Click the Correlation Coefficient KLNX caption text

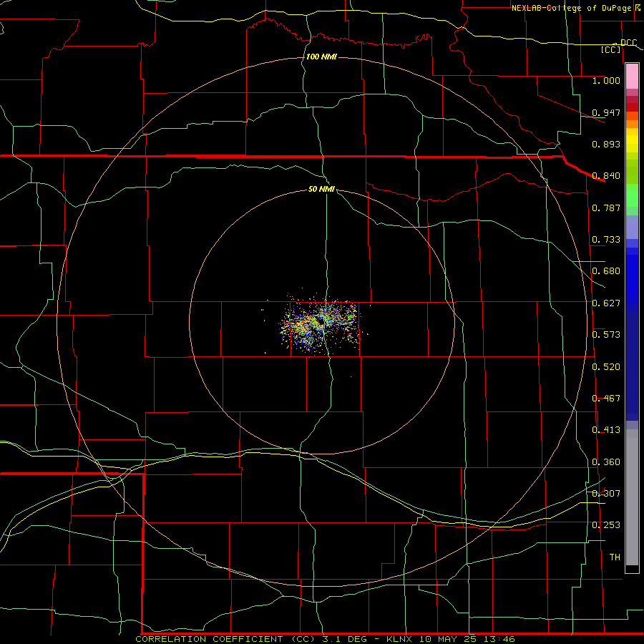[325, 639]
